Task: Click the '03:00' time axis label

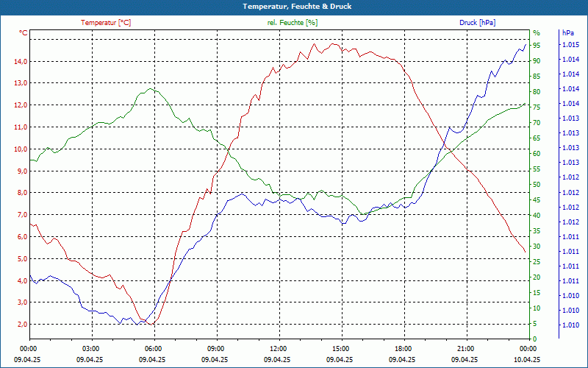Action: pyautogui.click(x=90, y=348)
